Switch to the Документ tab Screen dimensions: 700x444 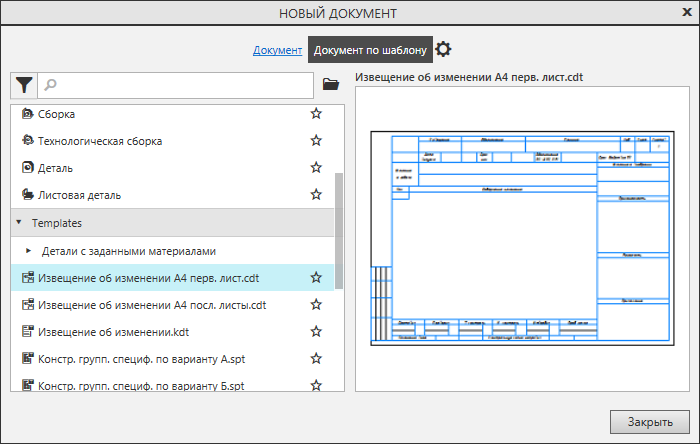click(x=277, y=50)
